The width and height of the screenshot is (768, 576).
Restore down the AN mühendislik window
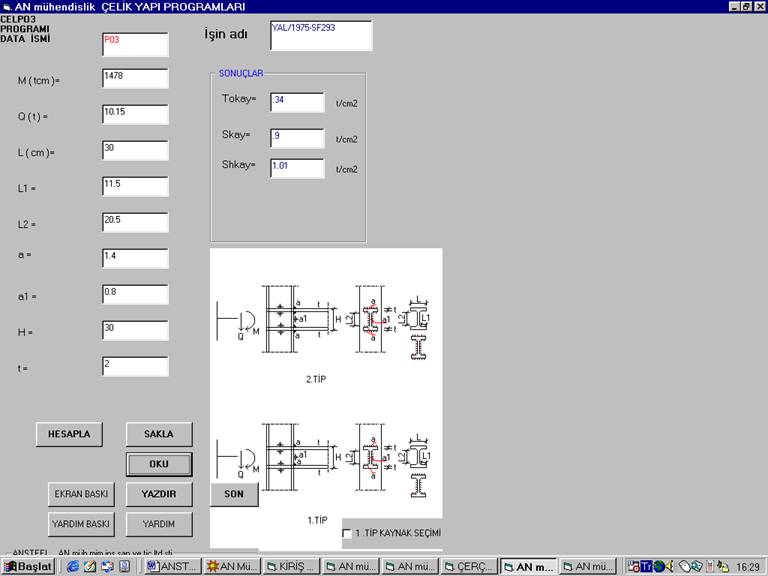[x=745, y=7]
